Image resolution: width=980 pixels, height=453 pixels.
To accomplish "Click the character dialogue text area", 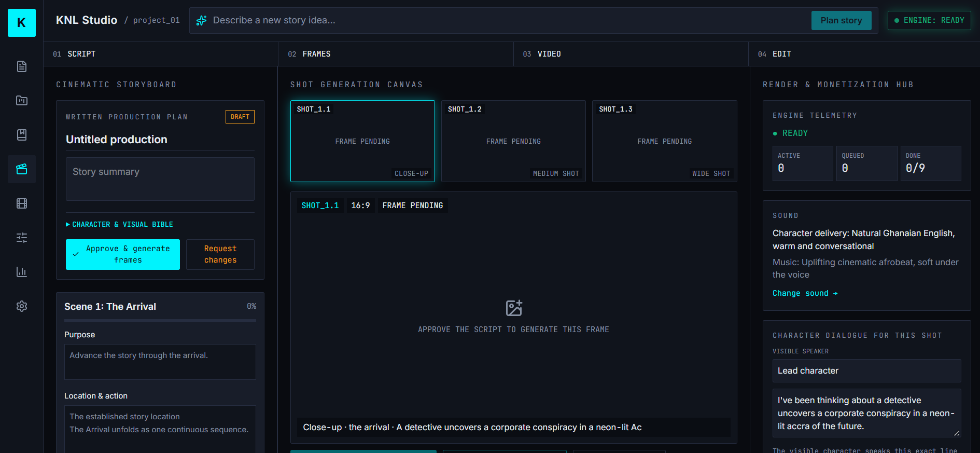I will tap(867, 413).
